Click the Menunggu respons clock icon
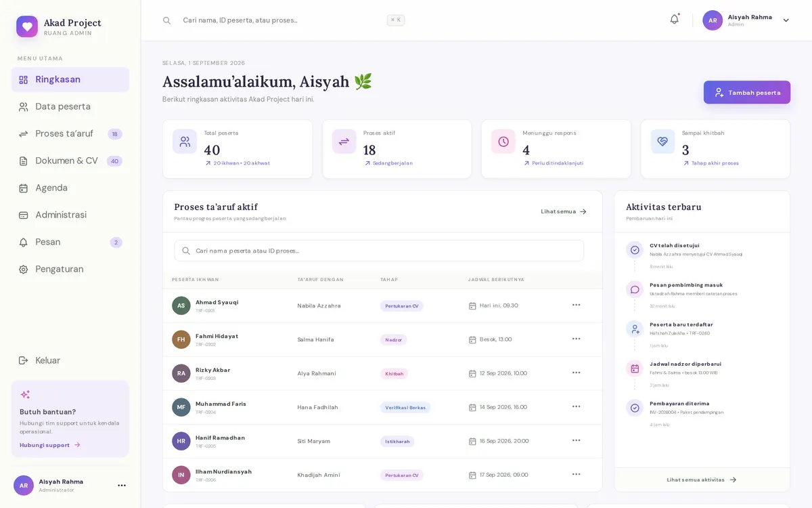This screenshot has height=508, width=812. coord(503,142)
